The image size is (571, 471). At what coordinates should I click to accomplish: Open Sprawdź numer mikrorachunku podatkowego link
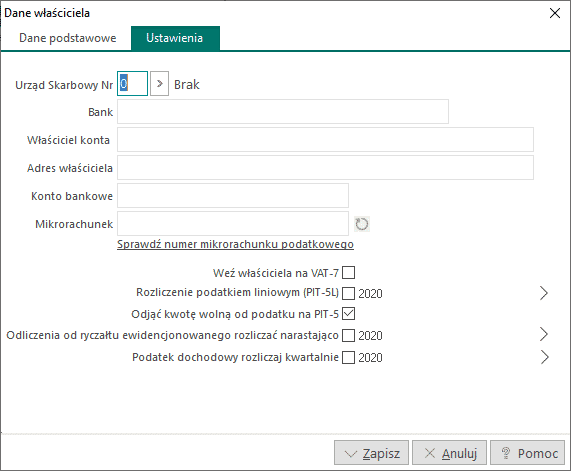click(x=235, y=244)
